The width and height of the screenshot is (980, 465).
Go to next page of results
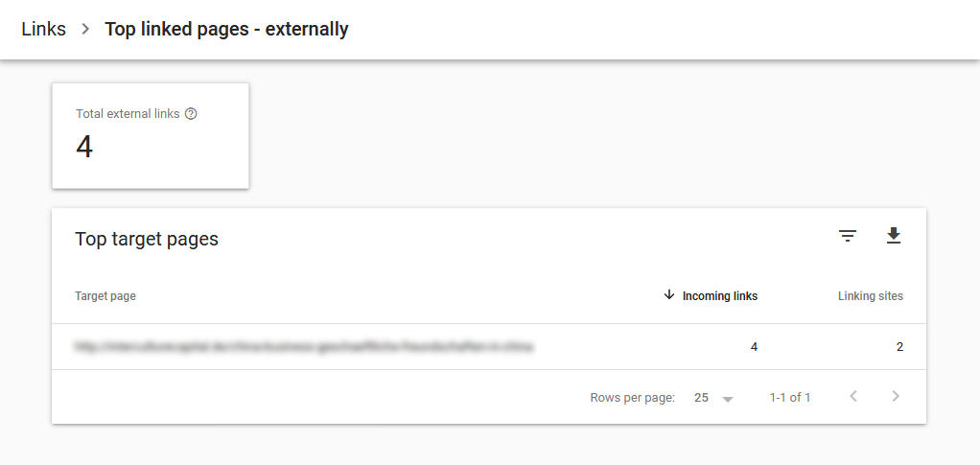tap(896, 396)
